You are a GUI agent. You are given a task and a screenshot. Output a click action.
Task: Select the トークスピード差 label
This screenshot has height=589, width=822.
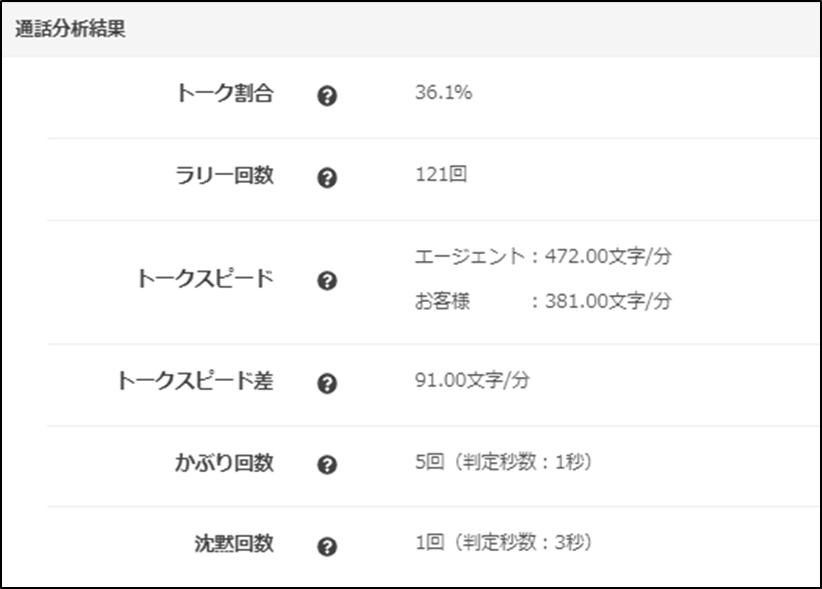click(195, 380)
